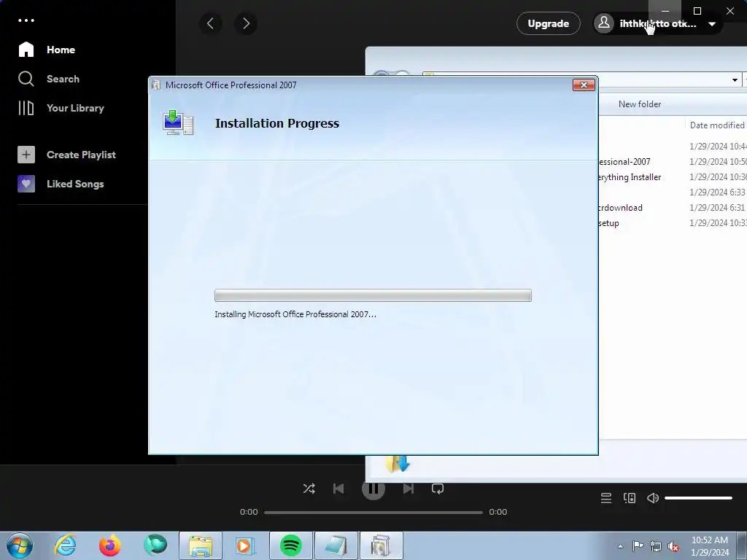Open the teal globe browser icon in taskbar
This screenshot has height=560, width=747.
click(155, 545)
